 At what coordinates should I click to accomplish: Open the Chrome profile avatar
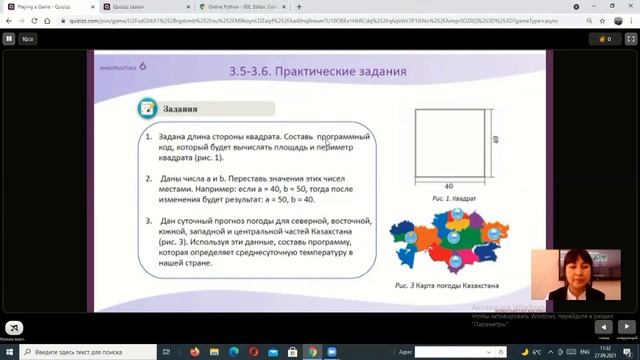pyautogui.click(x=618, y=21)
